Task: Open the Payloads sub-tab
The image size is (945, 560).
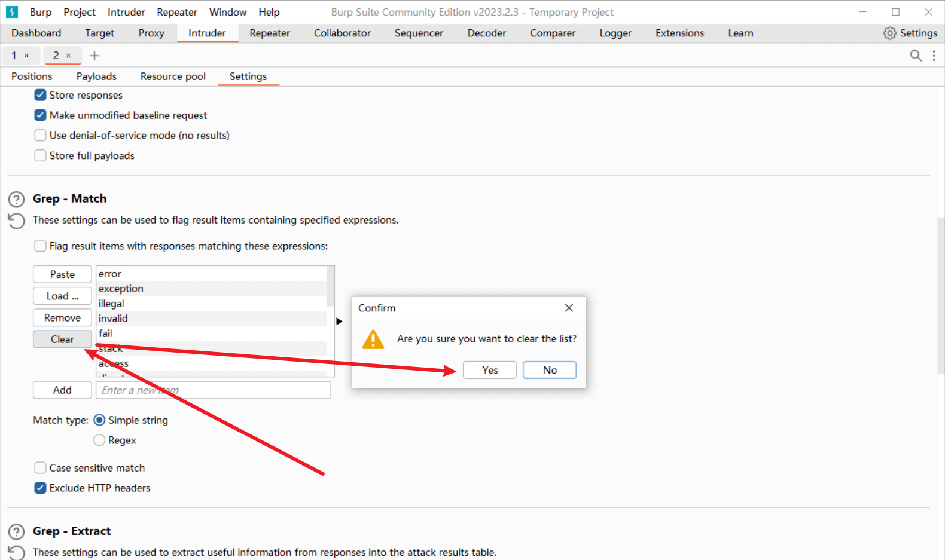Action: coord(96,76)
